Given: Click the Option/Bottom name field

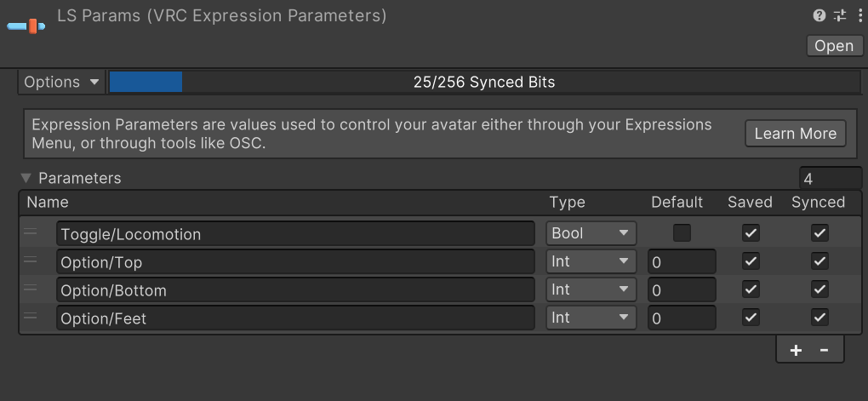Looking at the screenshot, I should click(x=295, y=289).
